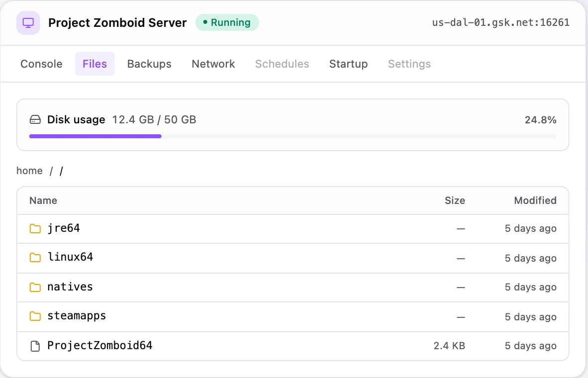Switch to the Startup tab

point(348,64)
